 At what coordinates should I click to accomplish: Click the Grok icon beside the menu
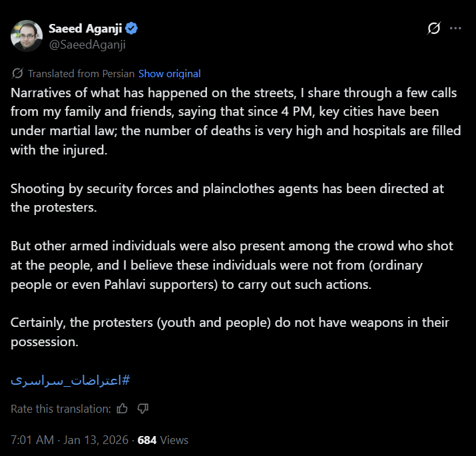point(434,29)
